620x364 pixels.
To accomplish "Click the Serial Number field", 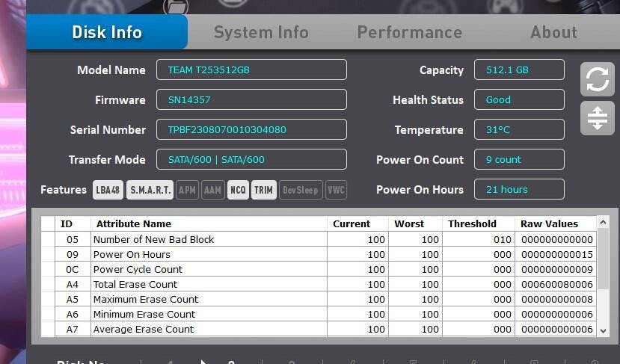I will click(251, 129).
